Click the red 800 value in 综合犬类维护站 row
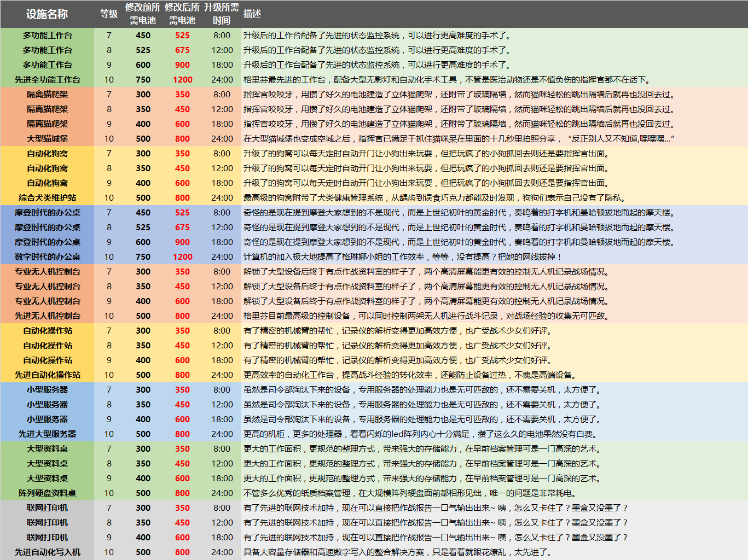This screenshot has height=560, width=748. pyautogui.click(x=182, y=198)
